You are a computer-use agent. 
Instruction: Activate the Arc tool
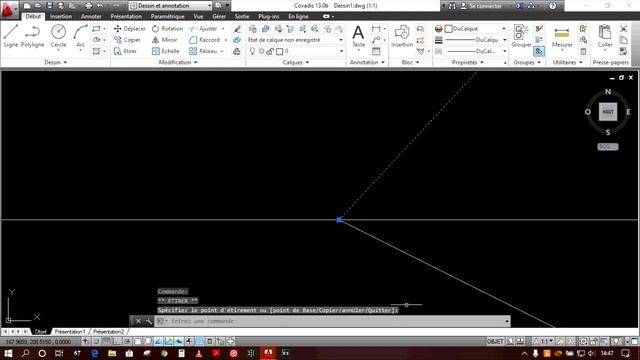point(80,36)
